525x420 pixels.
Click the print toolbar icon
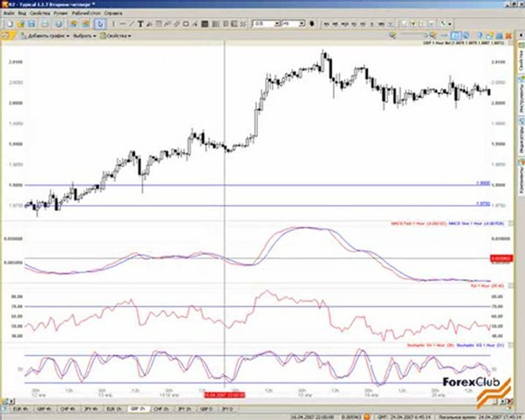45,24
